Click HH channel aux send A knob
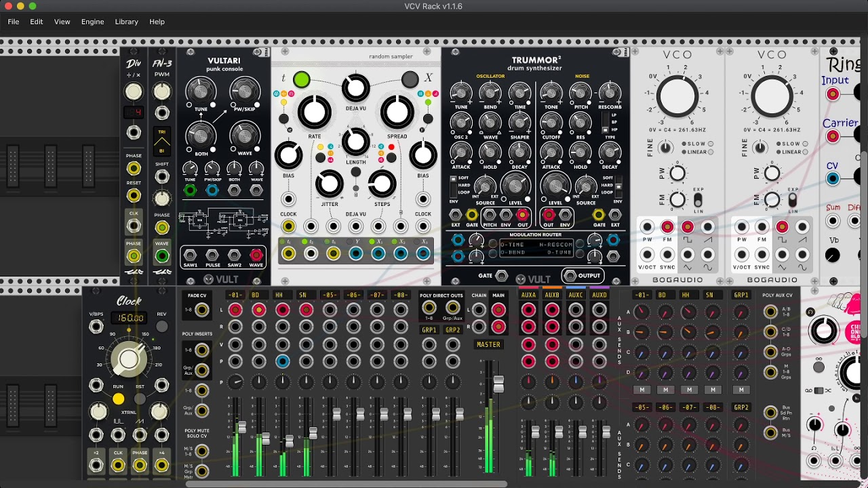The width and height of the screenshot is (868, 488). click(x=689, y=312)
